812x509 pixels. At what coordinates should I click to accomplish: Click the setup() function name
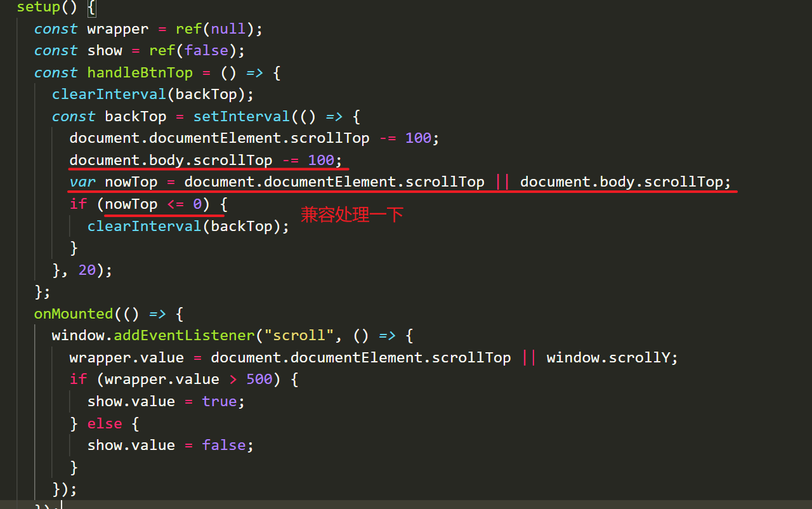39,8
